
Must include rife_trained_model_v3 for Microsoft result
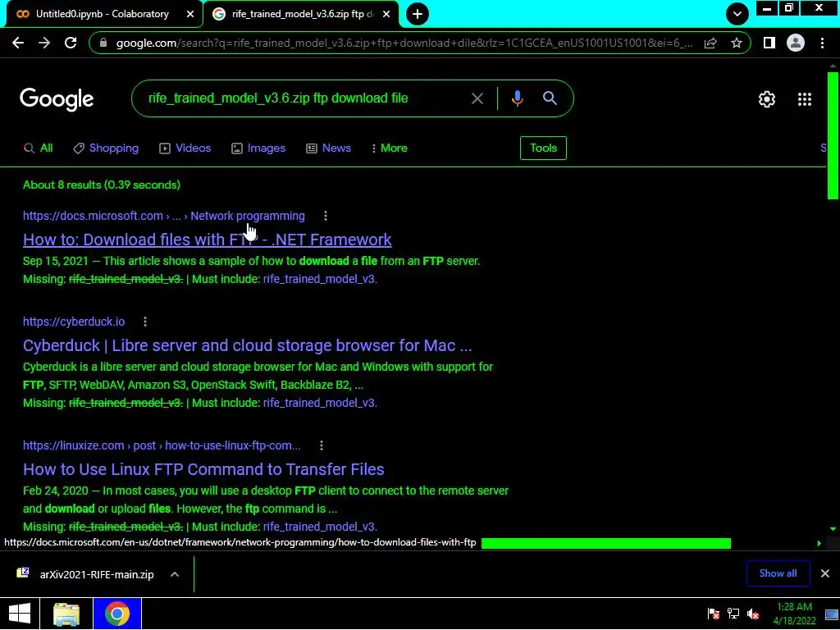320,279
